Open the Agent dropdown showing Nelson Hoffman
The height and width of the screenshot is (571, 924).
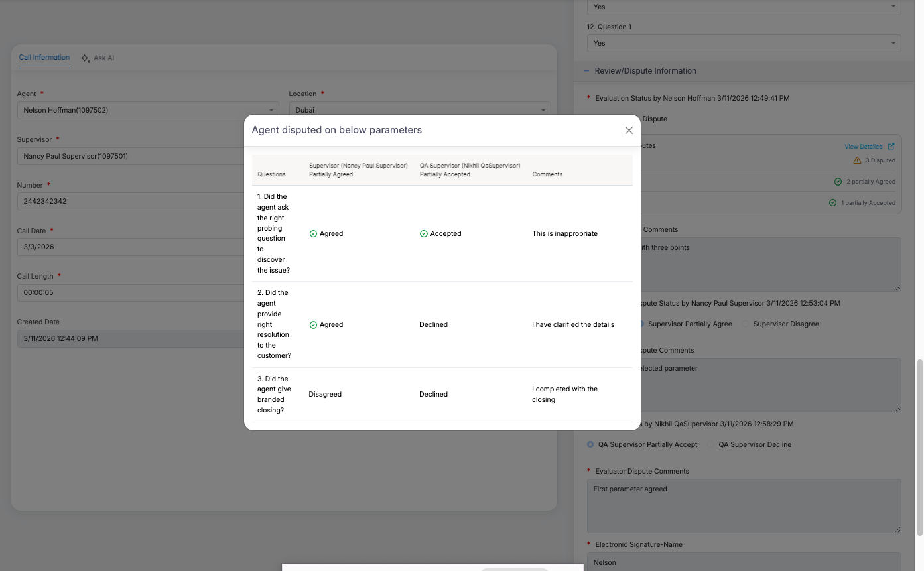point(147,111)
